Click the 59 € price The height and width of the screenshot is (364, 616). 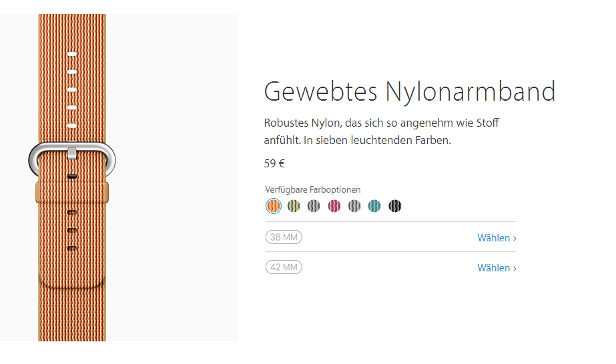pos(274,163)
